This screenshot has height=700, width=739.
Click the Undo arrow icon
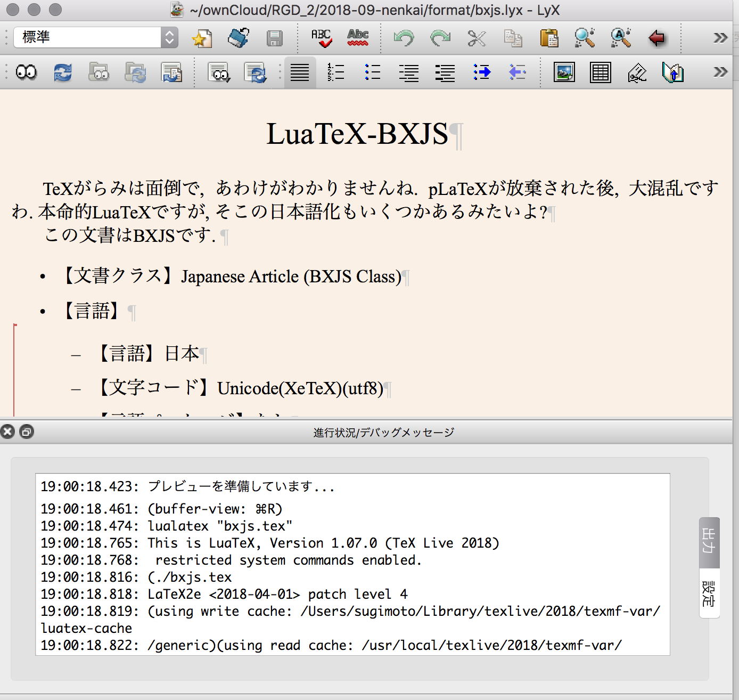[x=404, y=38]
